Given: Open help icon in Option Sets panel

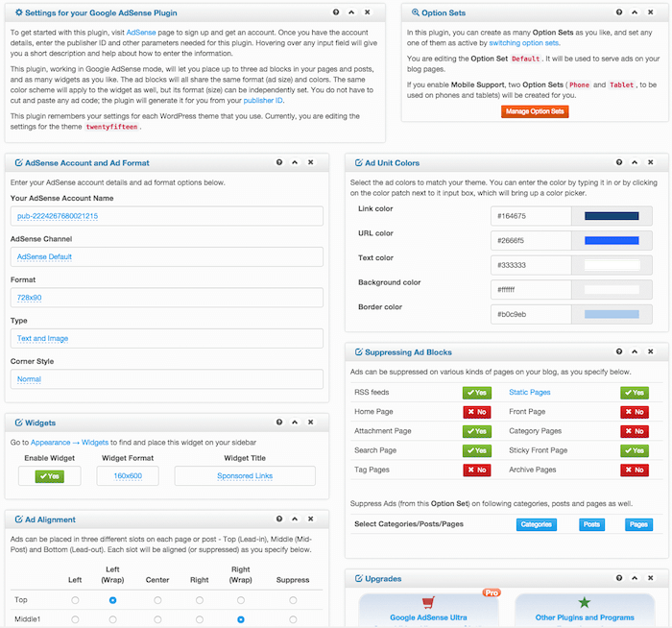Looking at the screenshot, I should pyautogui.click(x=619, y=12).
